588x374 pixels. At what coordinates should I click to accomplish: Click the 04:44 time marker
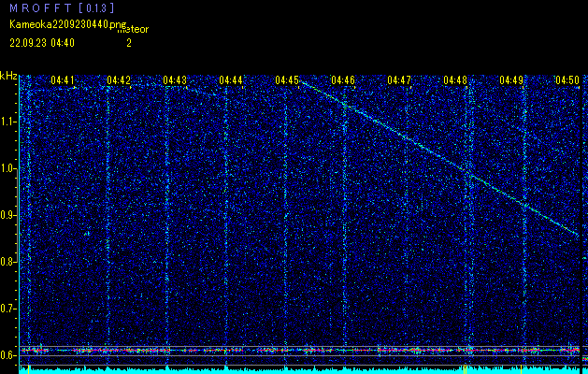click(231, 80)
